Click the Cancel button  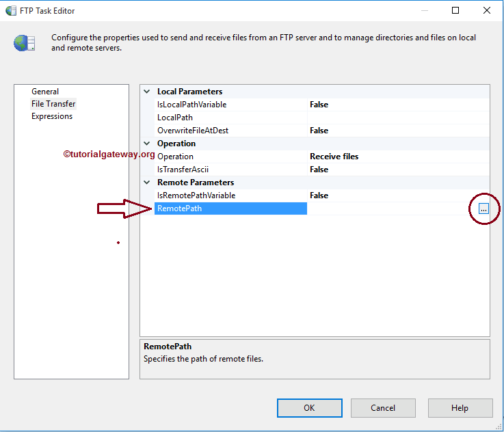(383, 408)
